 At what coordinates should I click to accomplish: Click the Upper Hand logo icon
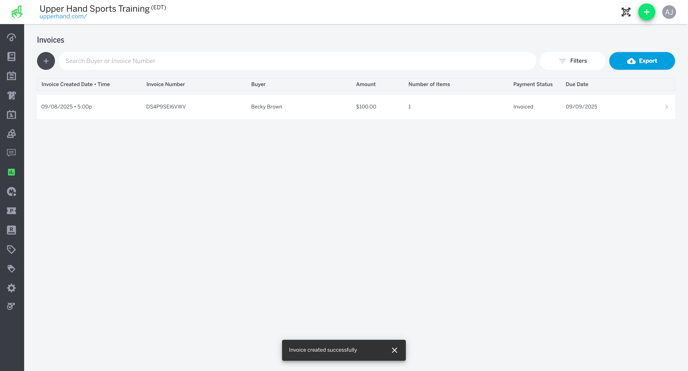point(17,12)
